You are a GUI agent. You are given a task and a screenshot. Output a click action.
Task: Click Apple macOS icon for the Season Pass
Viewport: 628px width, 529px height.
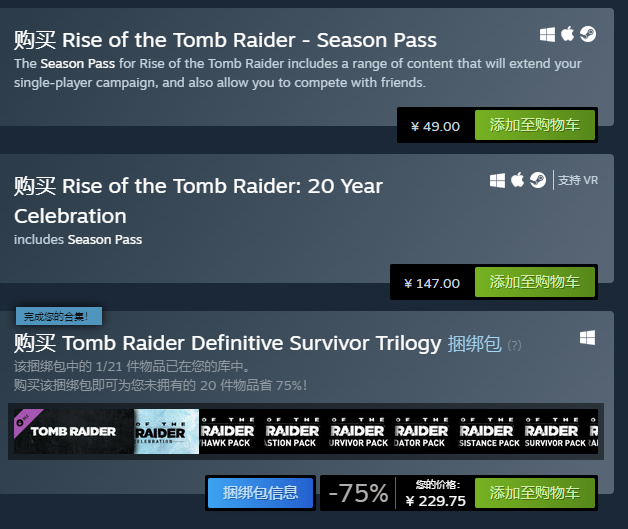click(568, 35)
